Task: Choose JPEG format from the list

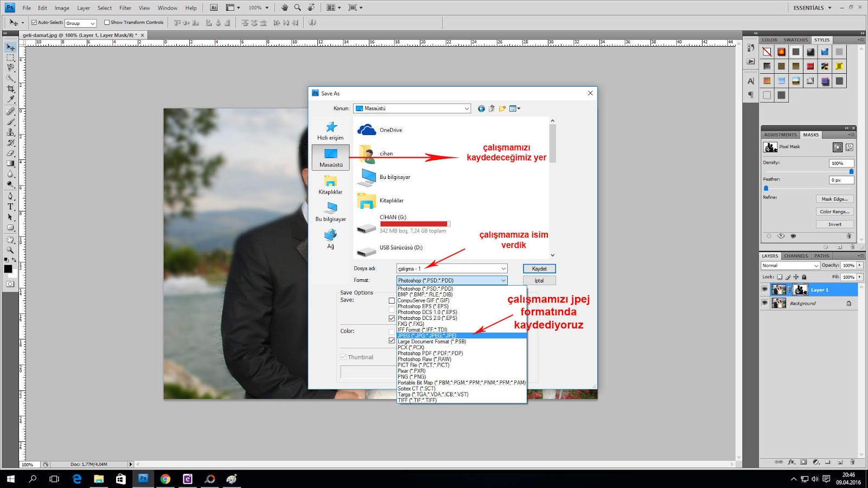Action: (462, 336)
